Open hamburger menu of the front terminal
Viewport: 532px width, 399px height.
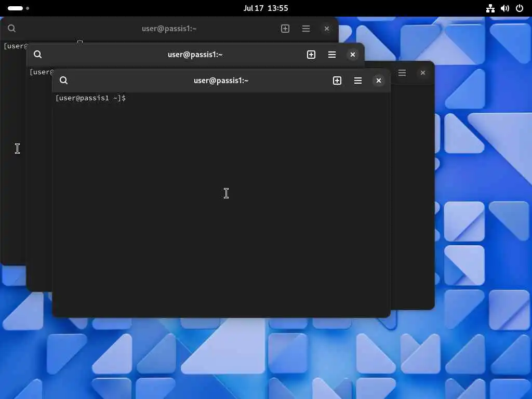point(357,81)
